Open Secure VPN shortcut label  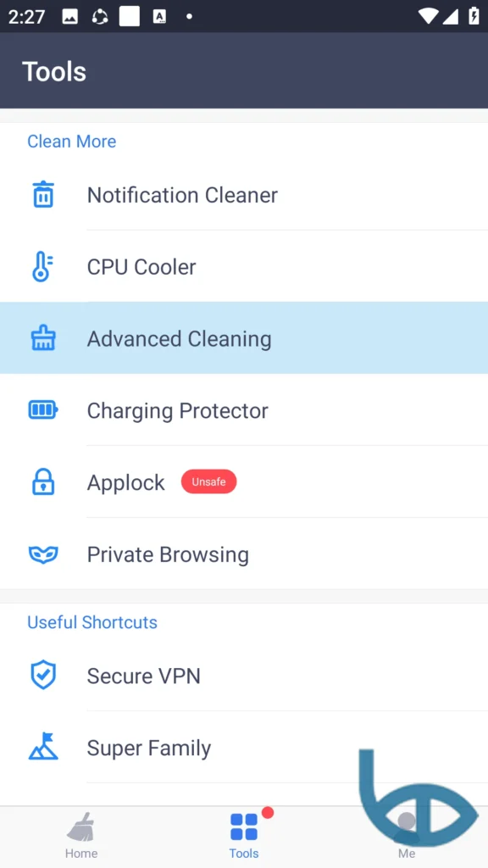143,676
